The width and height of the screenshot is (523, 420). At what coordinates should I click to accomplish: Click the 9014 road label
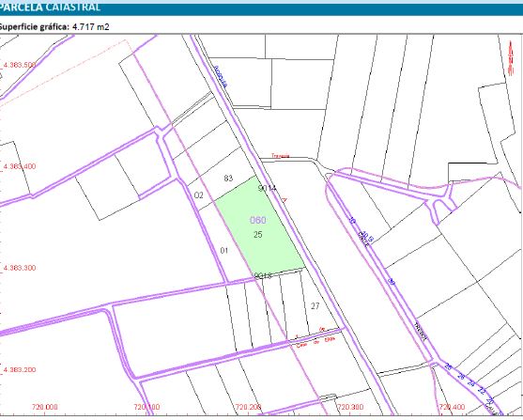pyautogui.click(x=268, y=188)
